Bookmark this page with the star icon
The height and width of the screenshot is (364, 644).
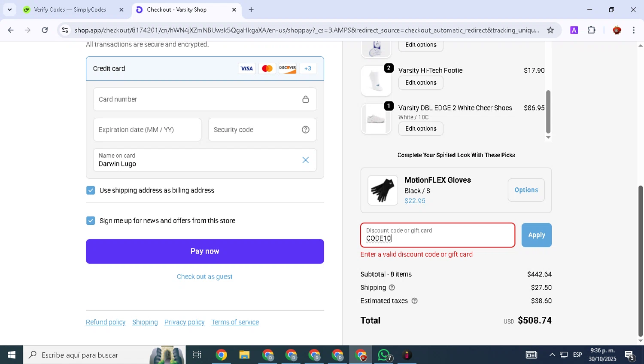[x=550, y=30]
